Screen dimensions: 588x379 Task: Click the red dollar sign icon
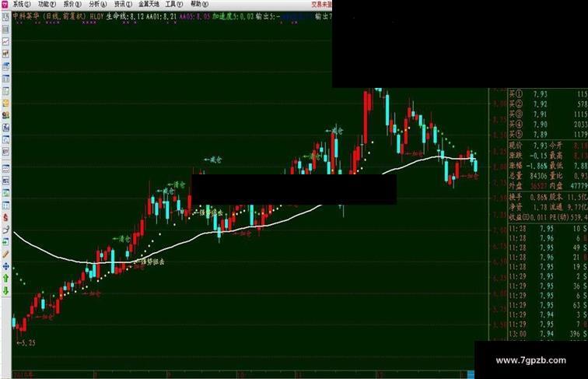[5, 217]
